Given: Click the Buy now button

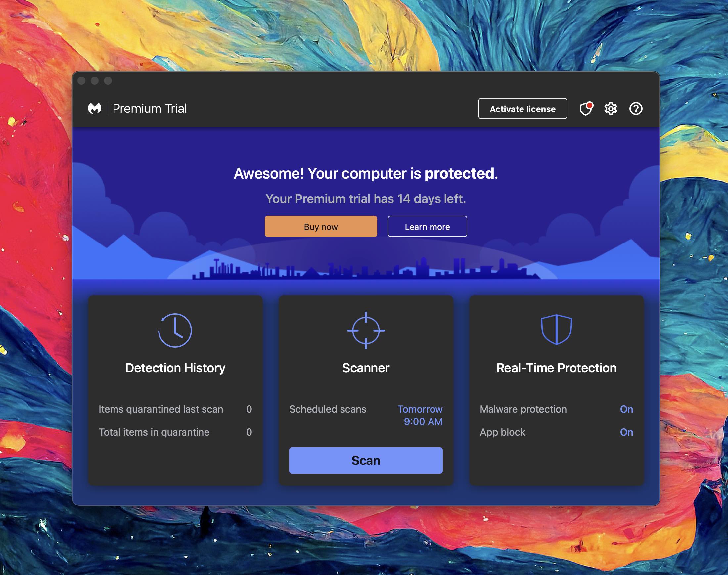Looking at the screenshot, I should tap(320, 226).
